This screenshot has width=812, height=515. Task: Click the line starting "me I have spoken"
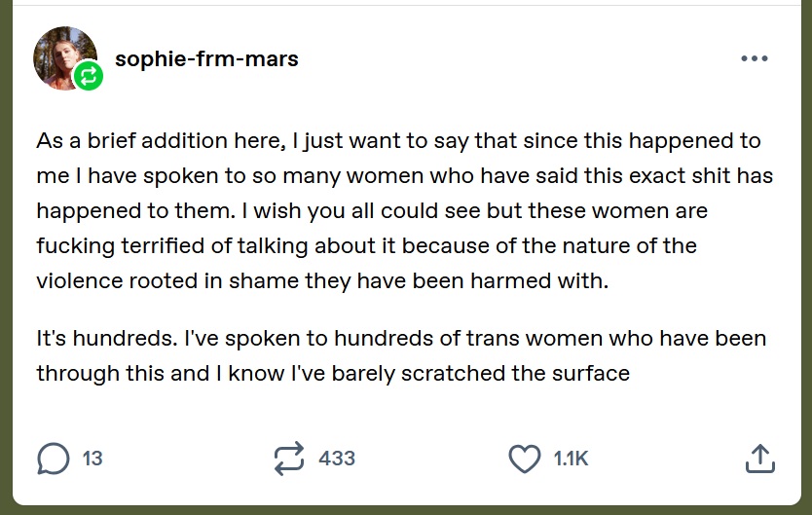click(404, 175)
